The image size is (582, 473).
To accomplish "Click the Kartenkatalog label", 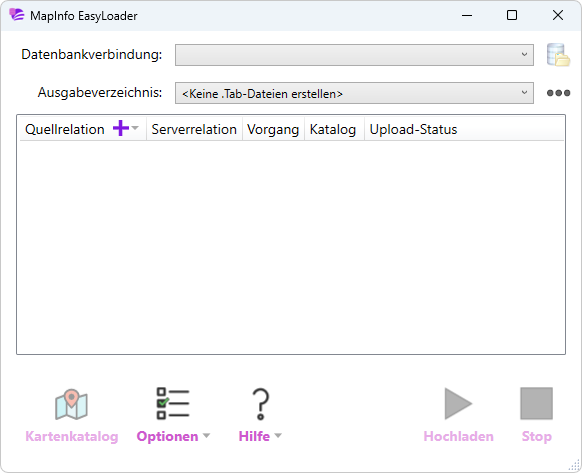I will click(x=72, y=436).
